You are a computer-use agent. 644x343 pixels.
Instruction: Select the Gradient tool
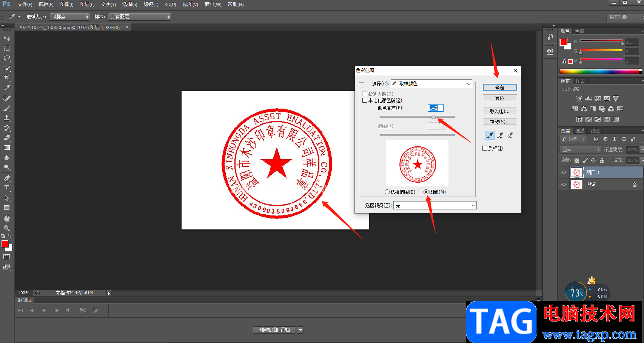(x=7, y=148)
